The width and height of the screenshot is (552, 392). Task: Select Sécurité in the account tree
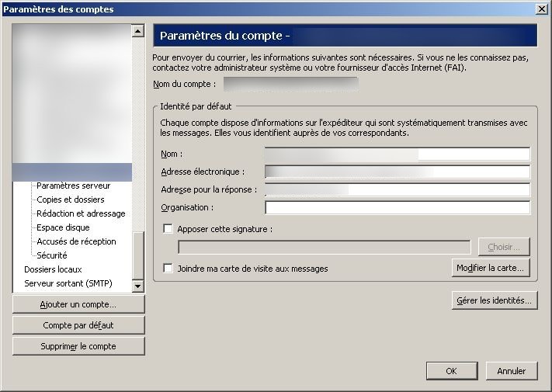coord(51,255)
